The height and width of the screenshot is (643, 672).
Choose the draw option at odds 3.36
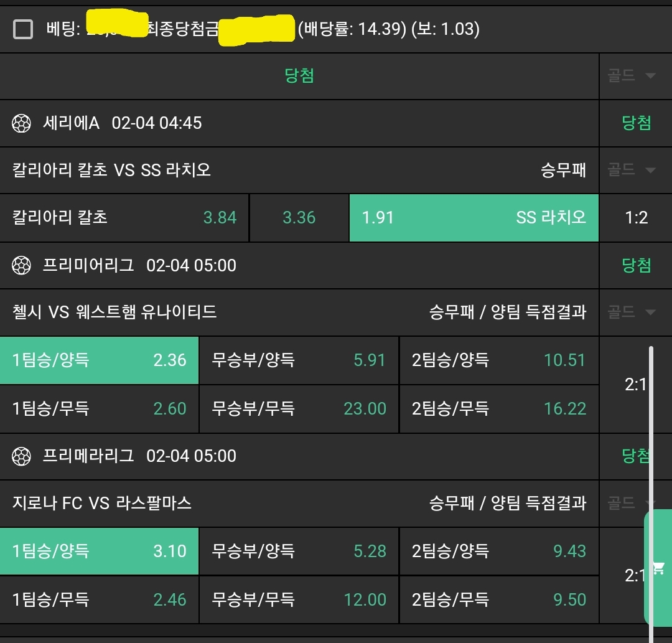pyautogui.click(x=299, y=218)
